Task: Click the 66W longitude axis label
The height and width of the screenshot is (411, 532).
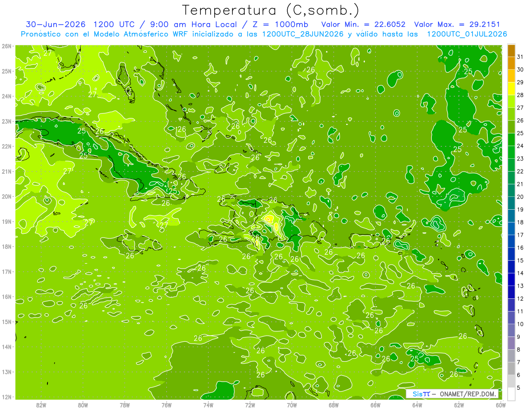Action: coord(375,405)
